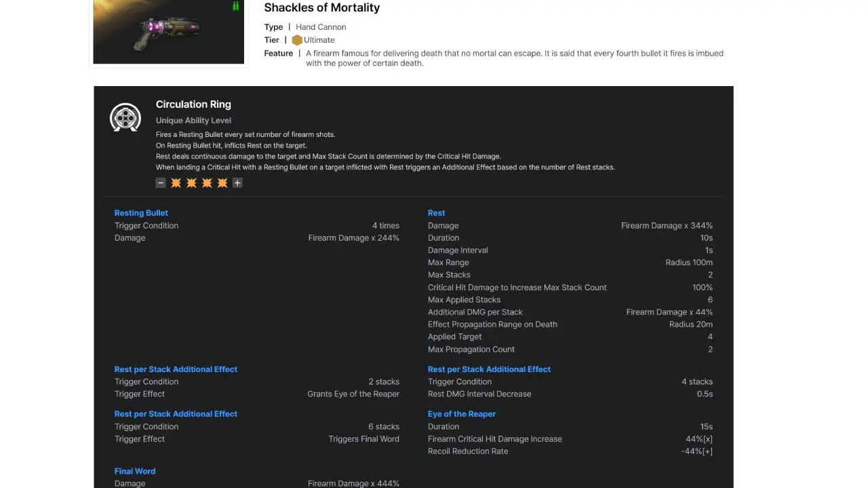Select the third level star icon
868x488 pixels.
(x=207, y=183)
